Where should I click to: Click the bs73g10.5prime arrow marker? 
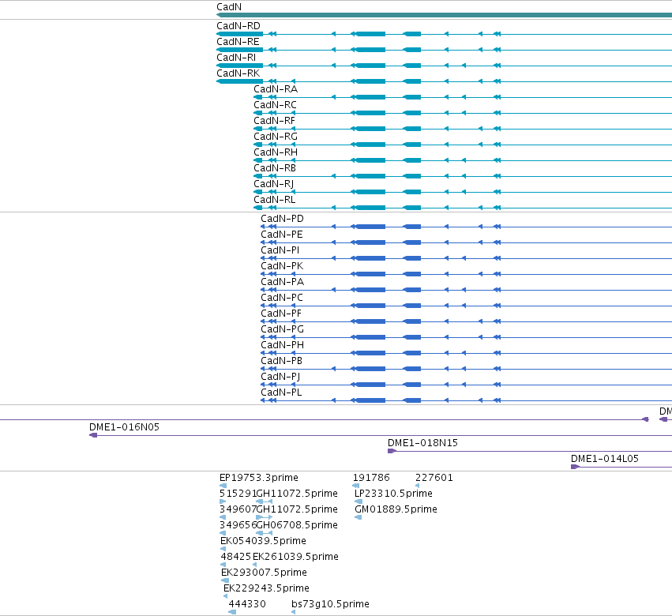click(x=294, y=612)
